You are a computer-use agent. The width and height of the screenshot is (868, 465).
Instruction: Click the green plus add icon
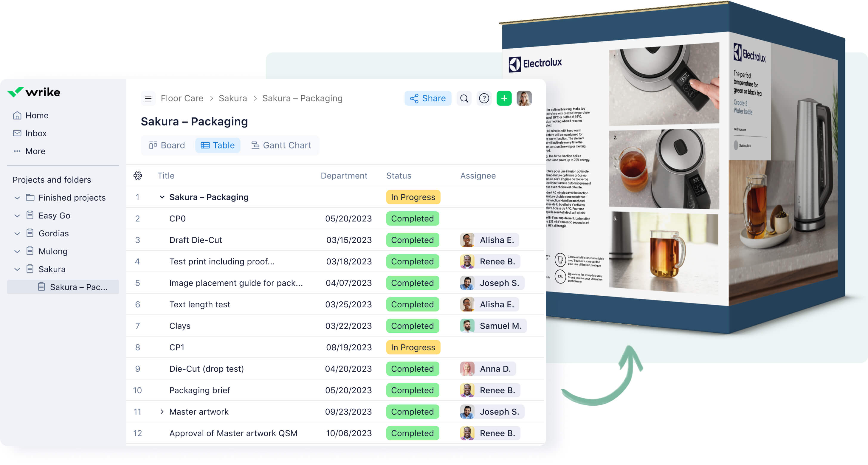tap(504, 98)
